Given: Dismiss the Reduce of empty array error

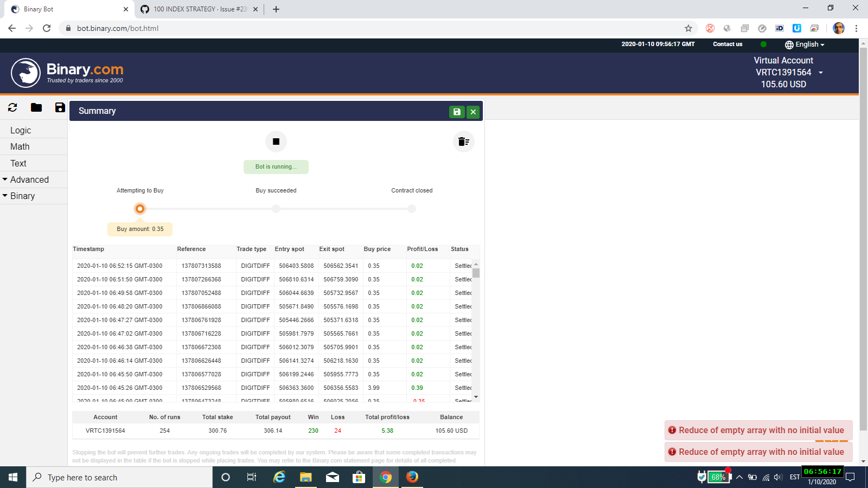Looking at the screenshot, I should (x=758, y=430).
